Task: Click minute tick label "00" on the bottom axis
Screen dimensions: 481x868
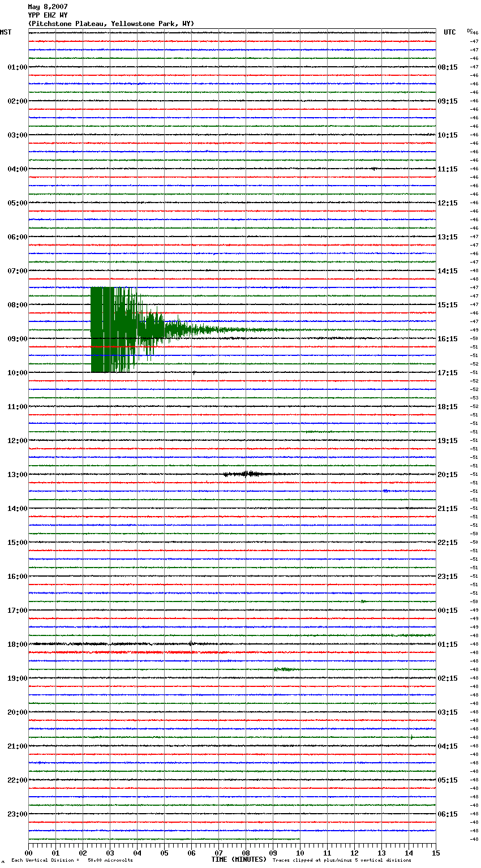Action: pos(29,853)
